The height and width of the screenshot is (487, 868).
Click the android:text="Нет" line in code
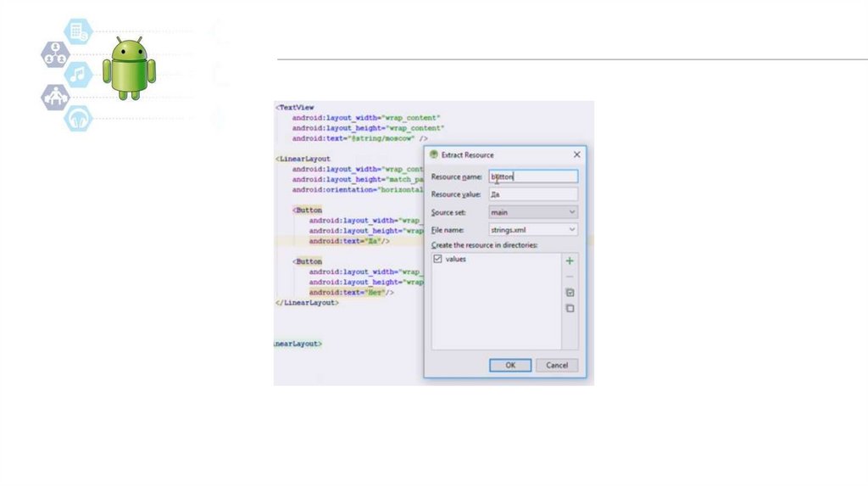click(347, 292)
